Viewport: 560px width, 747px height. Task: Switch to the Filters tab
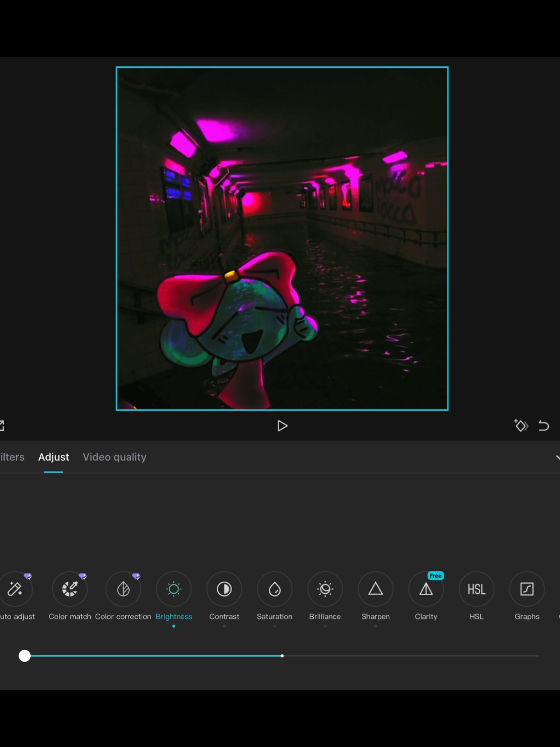tap(12, 457)
